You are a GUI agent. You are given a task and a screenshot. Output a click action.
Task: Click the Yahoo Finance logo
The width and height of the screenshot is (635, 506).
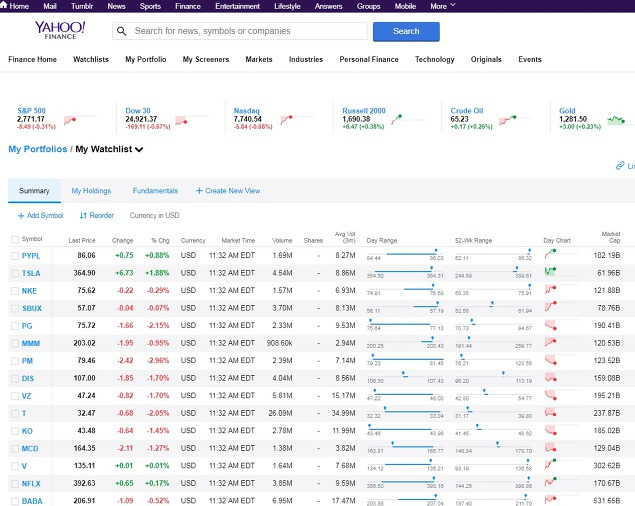(60, 30)
